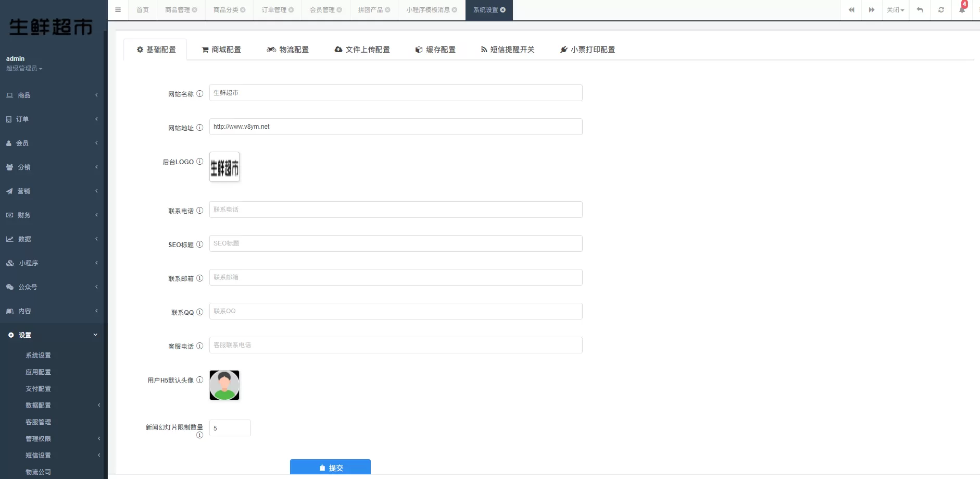Expand the 营销 sidebar section

[52, 191]
